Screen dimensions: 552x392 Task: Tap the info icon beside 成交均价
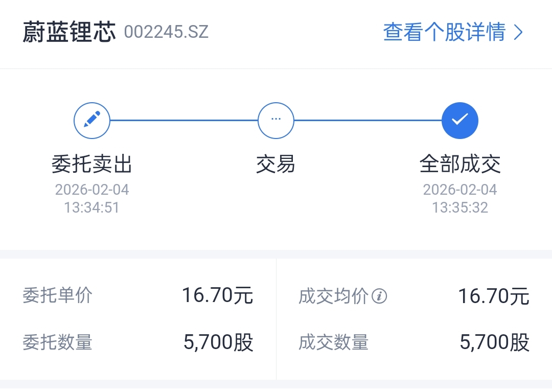[x=379, y=296]
